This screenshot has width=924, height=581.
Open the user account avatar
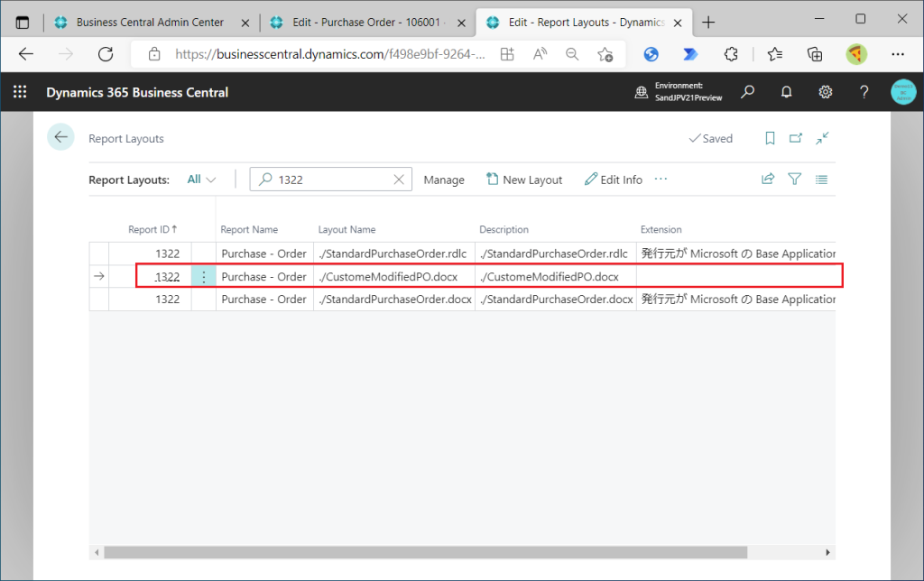[x=903, y=92]
